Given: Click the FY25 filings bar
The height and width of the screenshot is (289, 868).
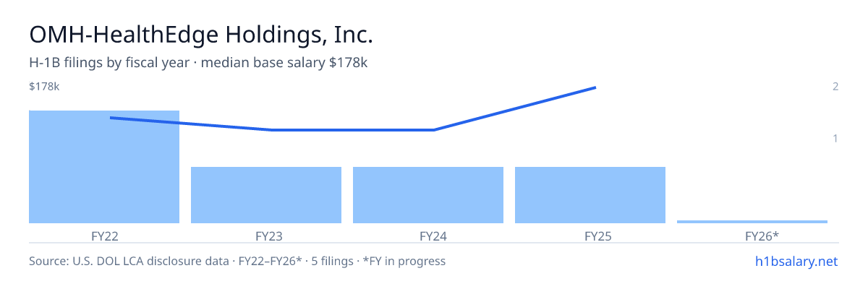Looking at the screenshot, I should coord(590,195).
